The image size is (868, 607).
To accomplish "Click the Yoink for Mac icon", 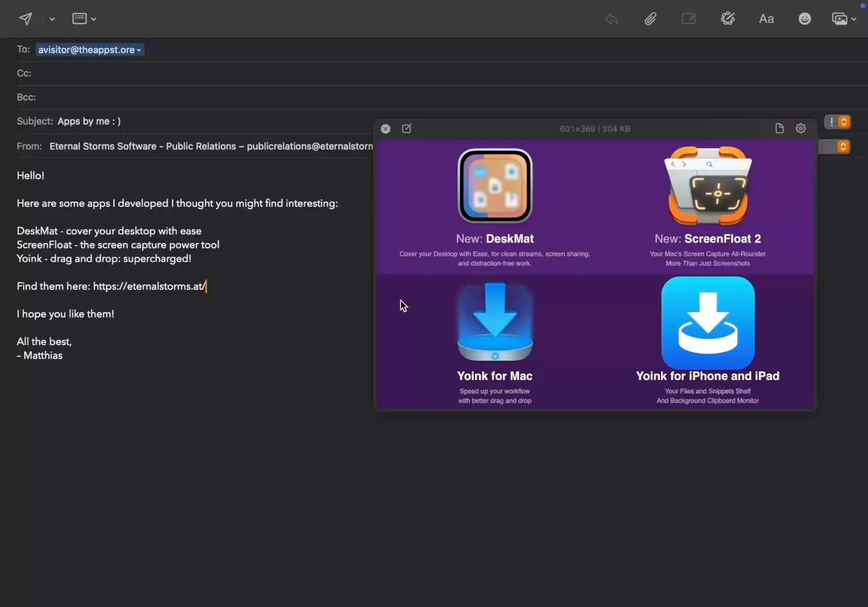I will point(495,322).
